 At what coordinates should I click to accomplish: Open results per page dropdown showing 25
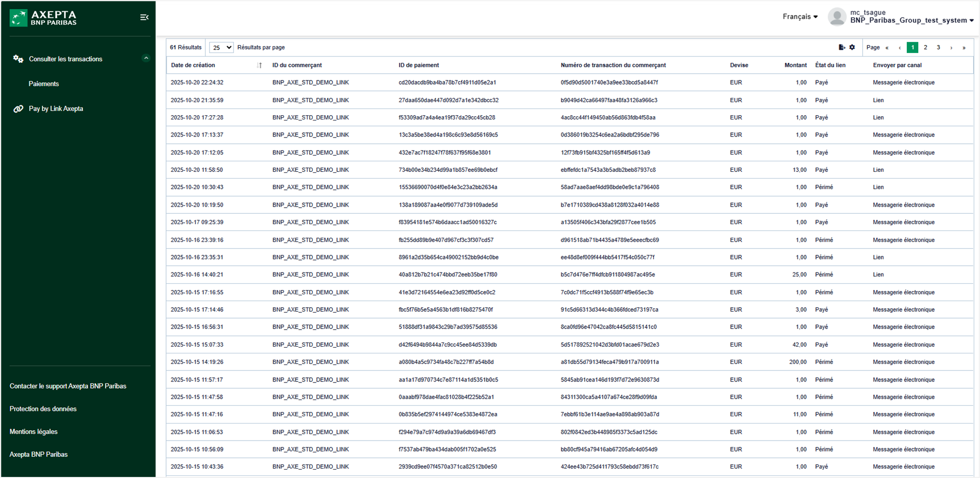tap(221, 47)
